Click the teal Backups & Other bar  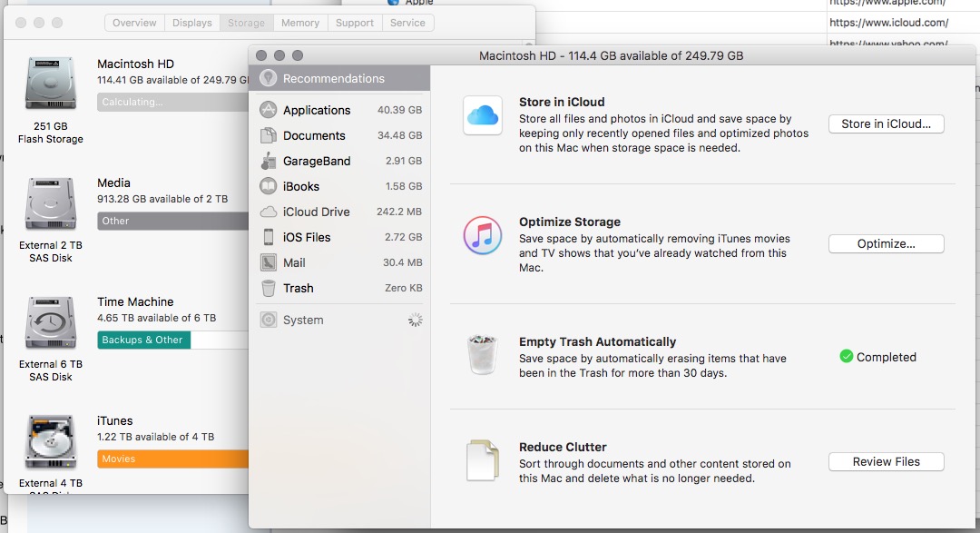(143, 340)
